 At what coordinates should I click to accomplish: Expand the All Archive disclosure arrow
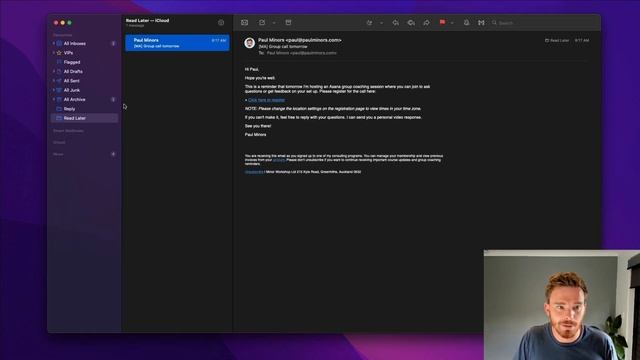[x=53, y=100]
